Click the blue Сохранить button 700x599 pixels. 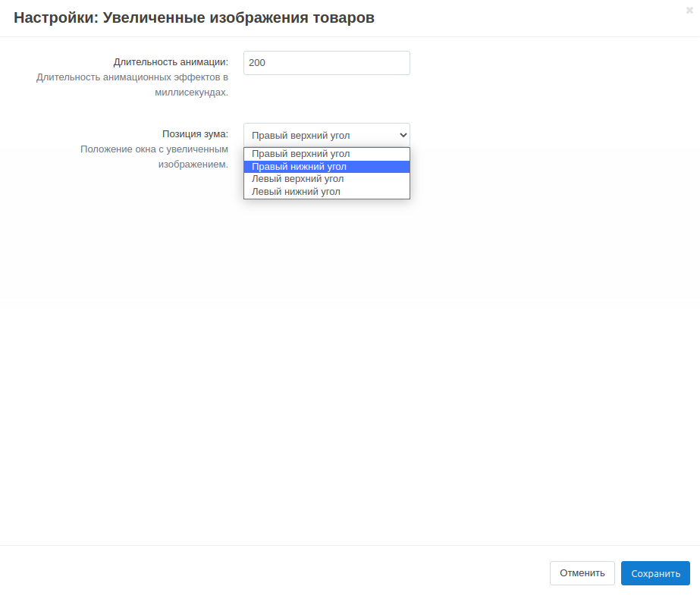[x=655, y=573]
